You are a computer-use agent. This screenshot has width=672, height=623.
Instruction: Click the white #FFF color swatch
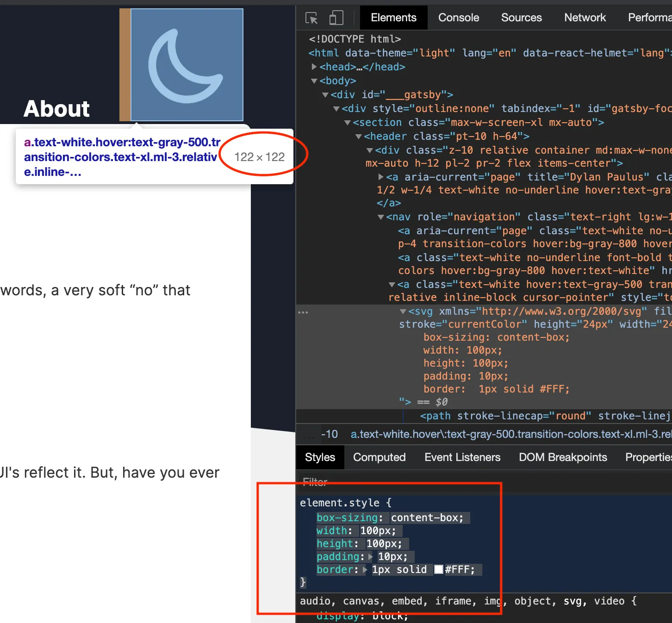439,570
